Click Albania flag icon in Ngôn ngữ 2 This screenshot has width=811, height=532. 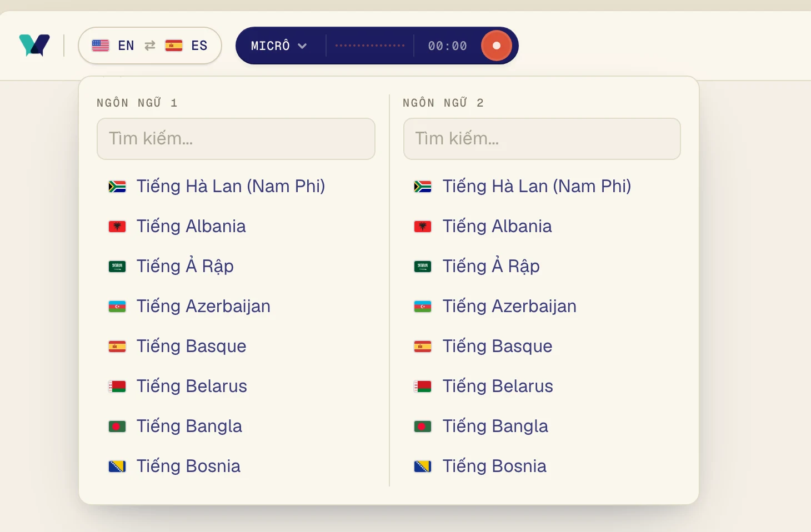(423, 227)
